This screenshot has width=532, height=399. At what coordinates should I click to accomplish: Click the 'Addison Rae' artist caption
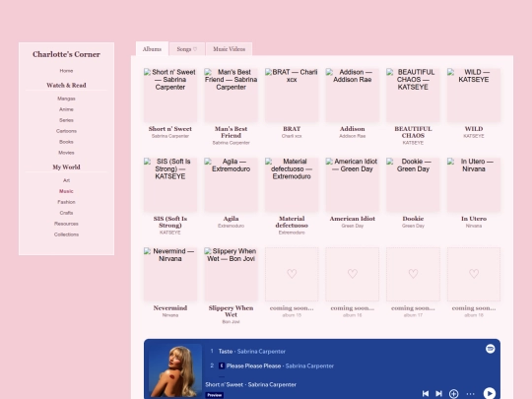(352, 136)
